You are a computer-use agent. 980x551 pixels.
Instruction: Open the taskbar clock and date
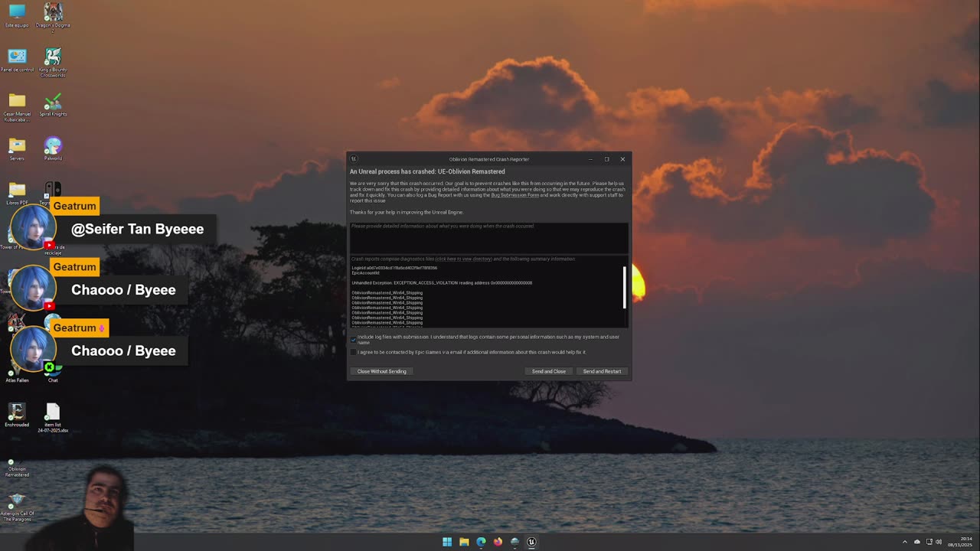click(x=961, y=542)
